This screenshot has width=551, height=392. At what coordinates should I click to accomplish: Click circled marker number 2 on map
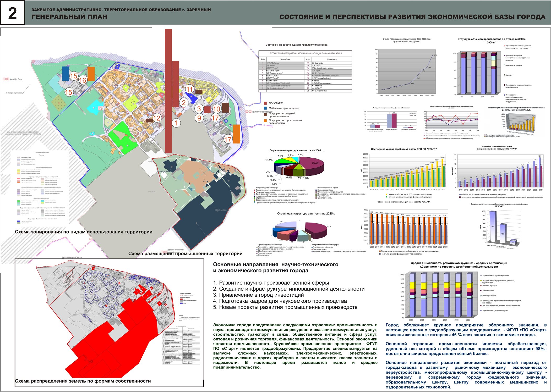coord(184,103)
